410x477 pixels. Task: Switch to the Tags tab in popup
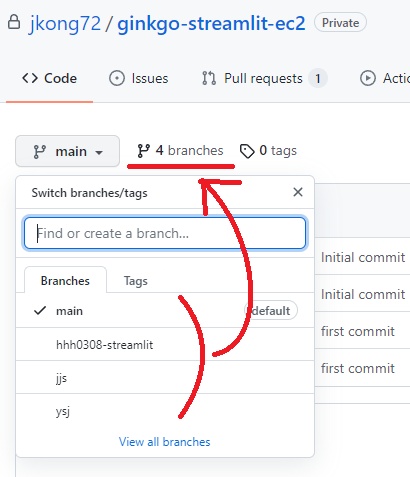(x=136, y=281)
